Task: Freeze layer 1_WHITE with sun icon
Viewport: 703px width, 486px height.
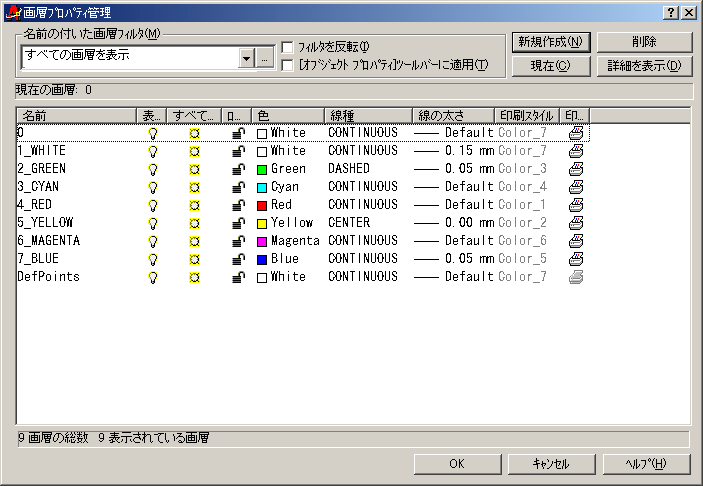Action: pos(194,151)
